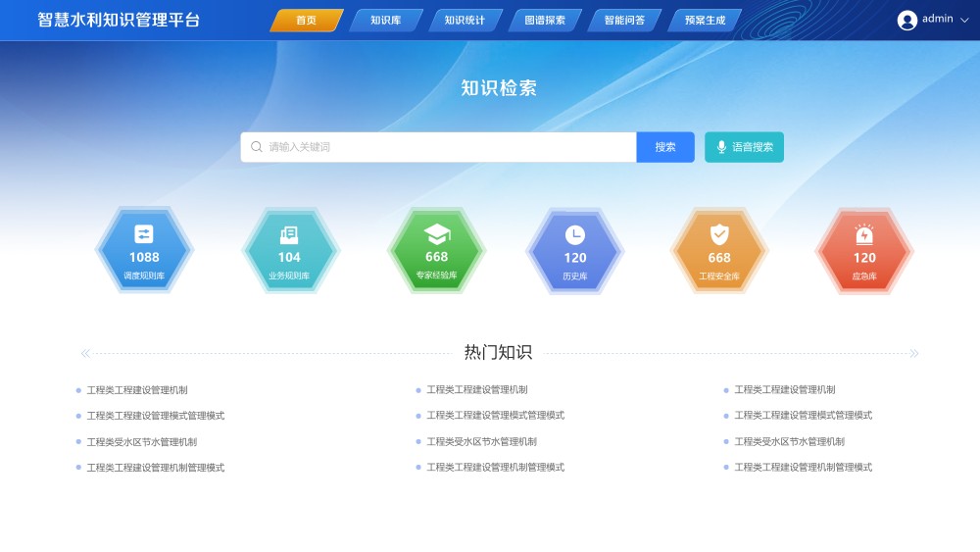Image resolution: width=980 pixels, height=552 pixels.
Task: Open the red 应急库 alarm hexagon
Action: coord(864,250)
